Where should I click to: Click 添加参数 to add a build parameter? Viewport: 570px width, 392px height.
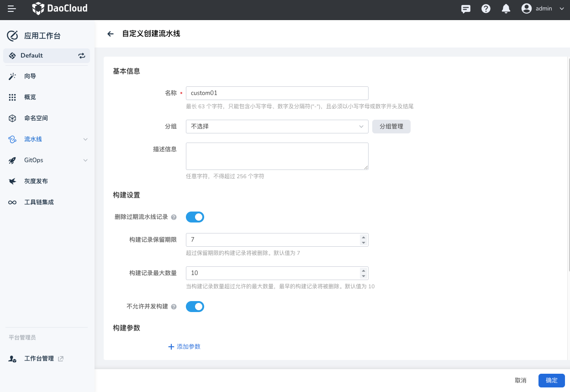tap(184, 346)
